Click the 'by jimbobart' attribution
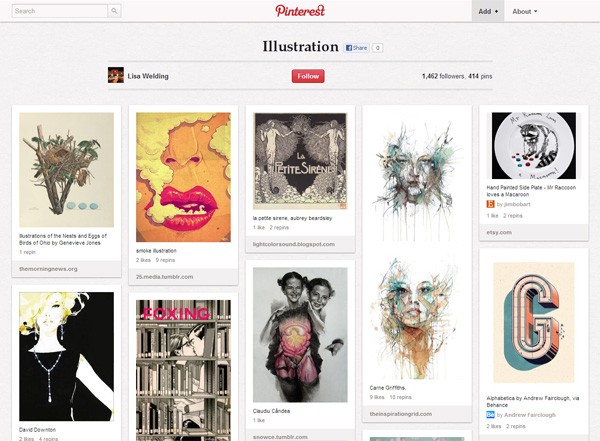The width and height of the screenshot is (600, 441). click(x=513, y=204)
